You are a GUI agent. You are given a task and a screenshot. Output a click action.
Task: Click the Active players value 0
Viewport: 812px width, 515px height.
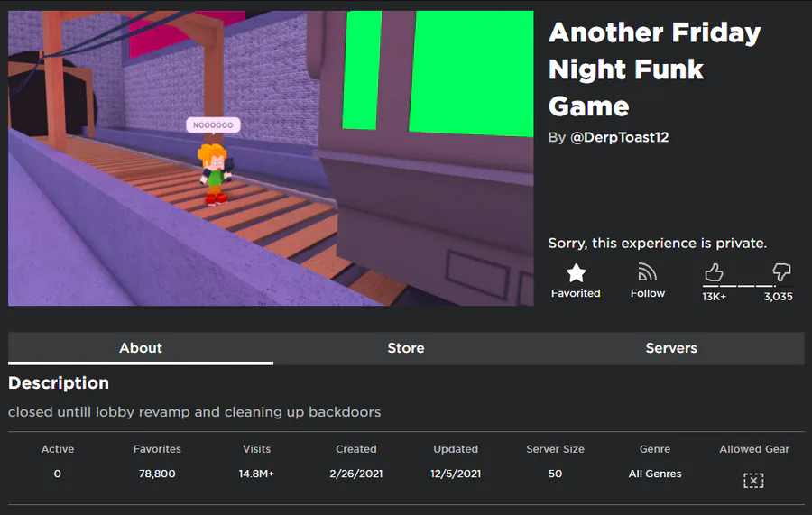tap(58, 474)
